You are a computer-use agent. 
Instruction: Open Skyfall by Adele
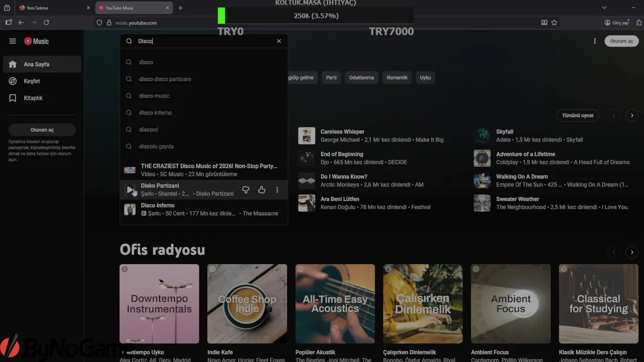point(505,132)
